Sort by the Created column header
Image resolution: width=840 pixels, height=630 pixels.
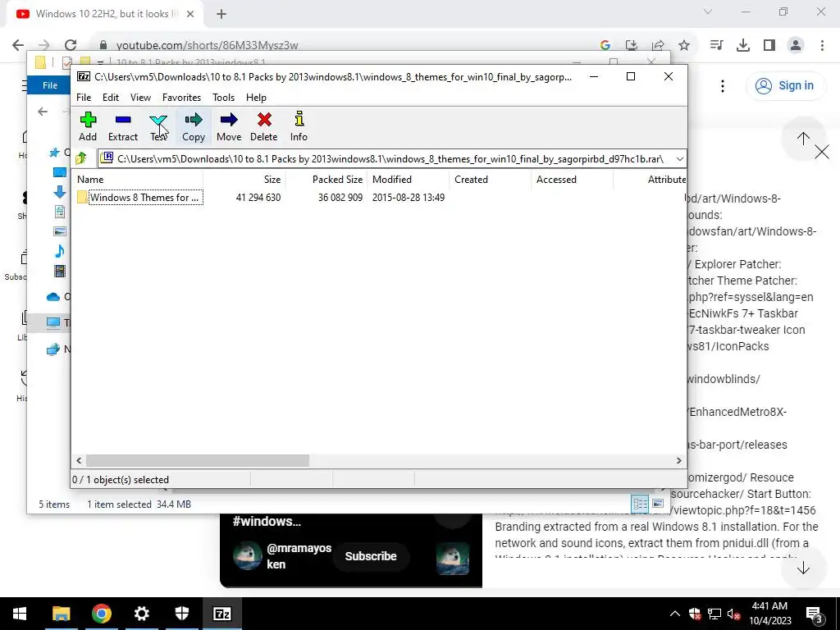(491, 180)
